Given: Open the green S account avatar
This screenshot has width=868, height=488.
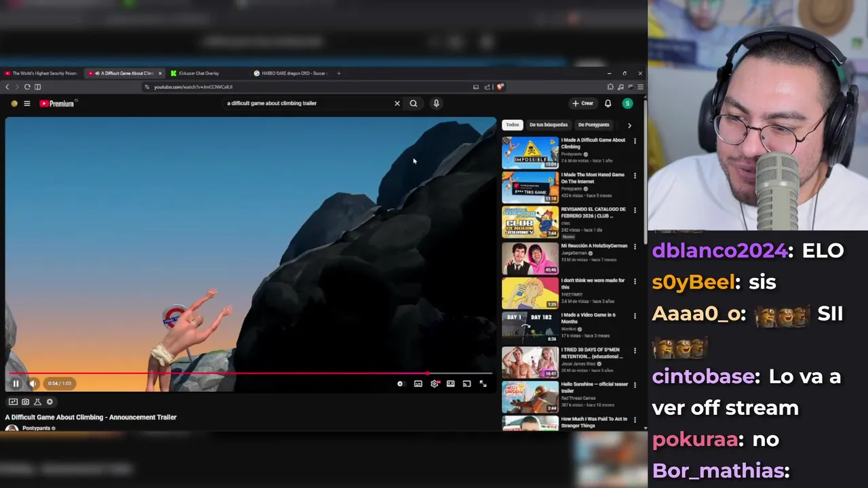Looking at the screenshot, I should tap(628, 104).
